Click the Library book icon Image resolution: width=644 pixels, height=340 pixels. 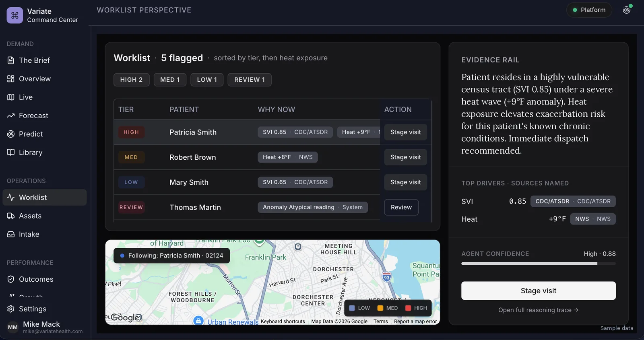pyautogui.click(x=11, y=152)
